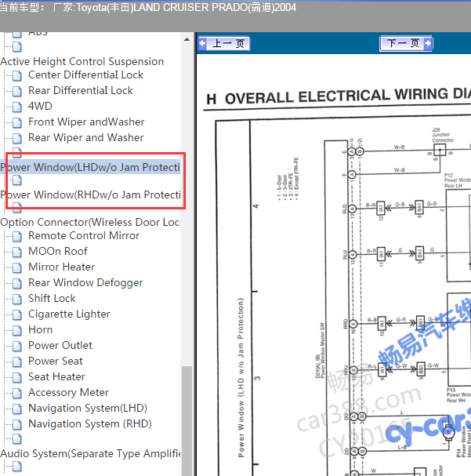Click document icon beside Power Seat
The width and height of the screenshot is (471, 476).
(x=17, y=362)
